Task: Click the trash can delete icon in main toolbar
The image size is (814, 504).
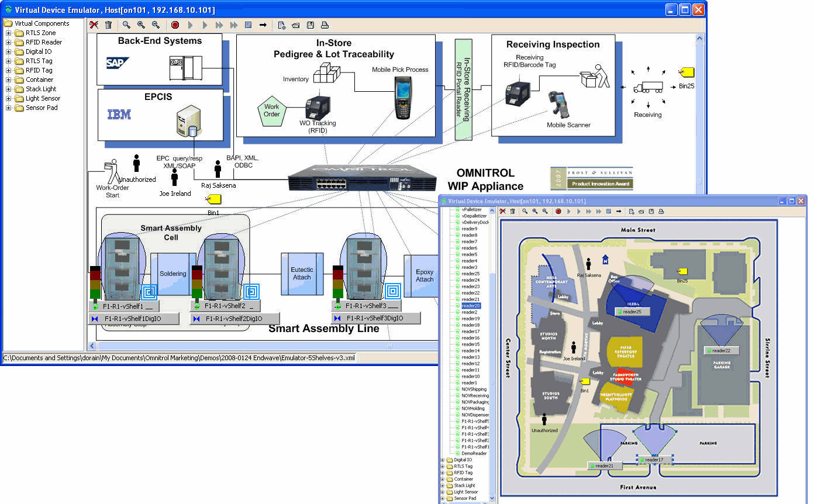Action: click(108, 25)
